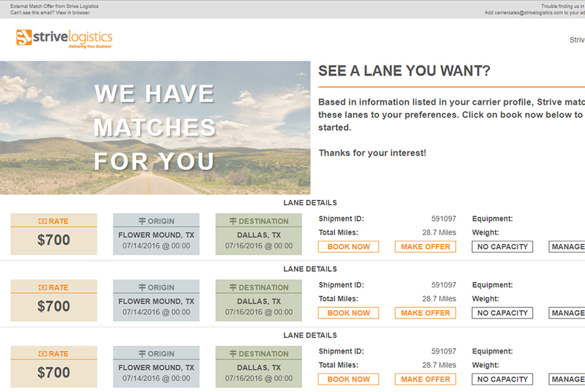Image resolution: width=585 pixels, height=392 pixels.
Task: Click the 'We Have Matches For You' banner image
Action: (156, 127)
